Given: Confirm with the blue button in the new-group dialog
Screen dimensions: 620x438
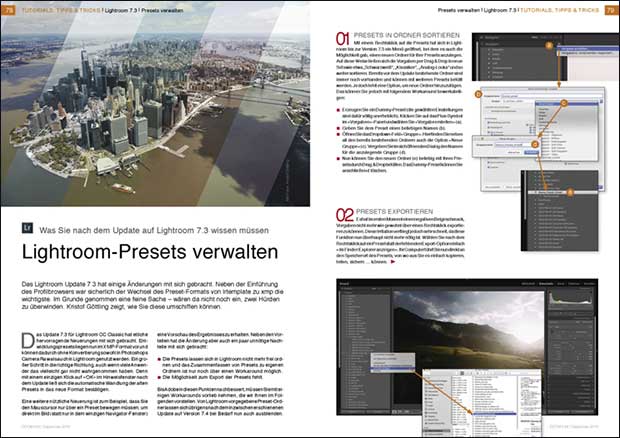Looking at the screenshot, I should point(531,152).
